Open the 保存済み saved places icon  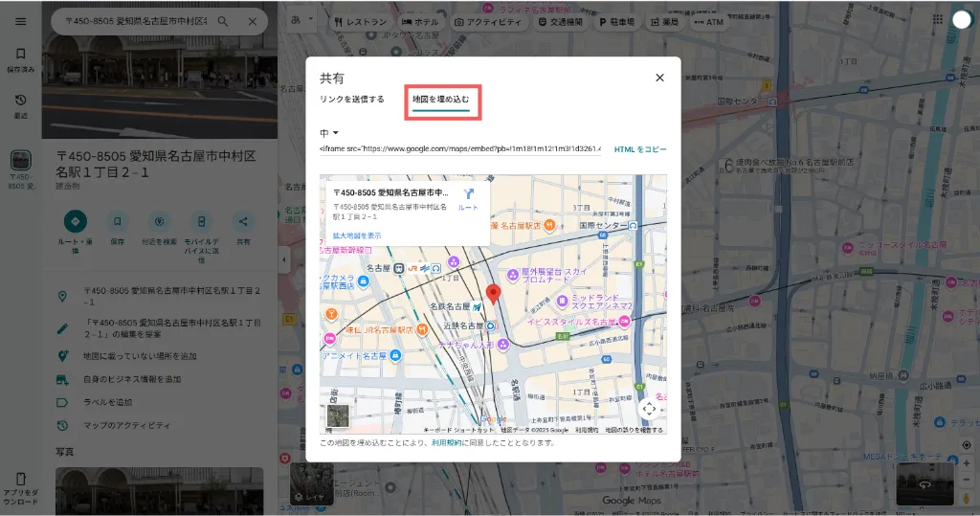pos(21,59)
